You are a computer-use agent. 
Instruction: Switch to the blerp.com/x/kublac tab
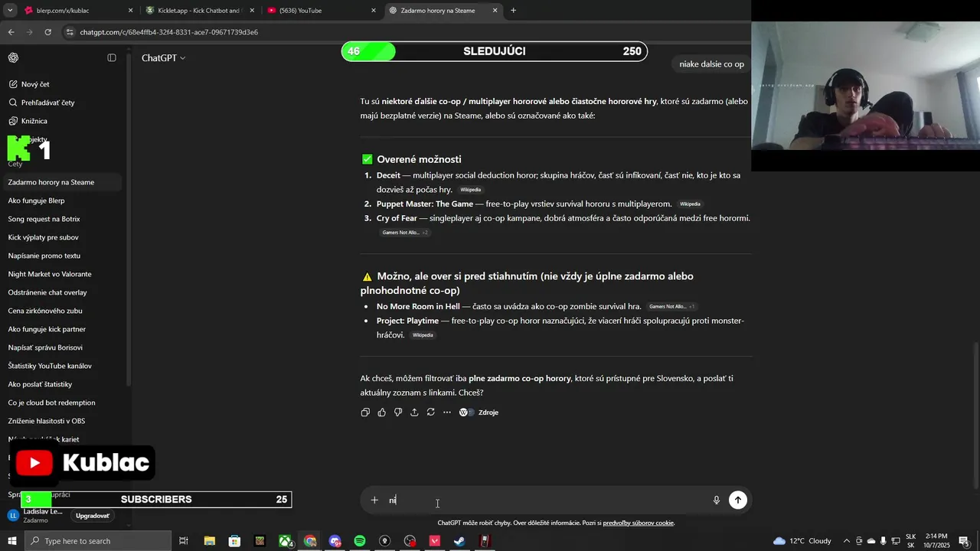(78, 11)
